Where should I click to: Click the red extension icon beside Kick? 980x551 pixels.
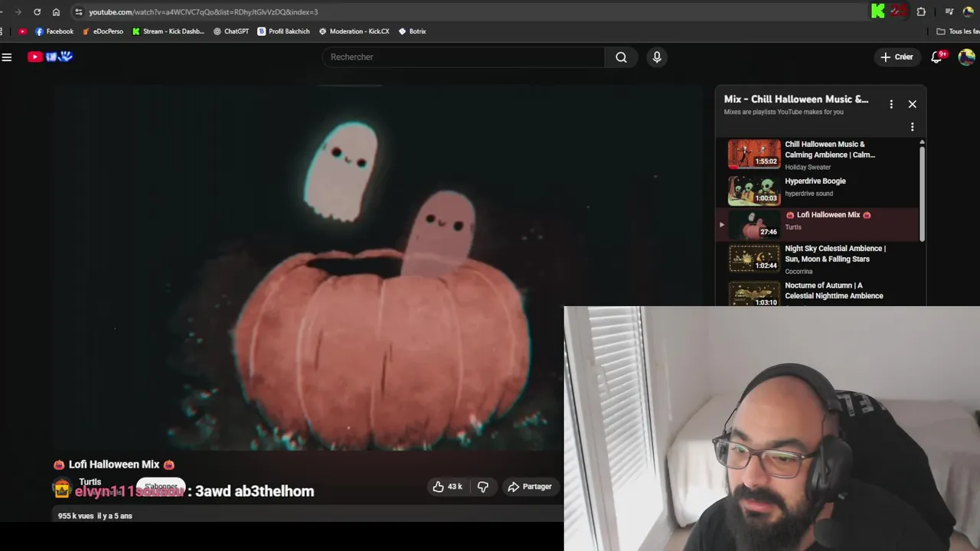[x=899, y=11]
